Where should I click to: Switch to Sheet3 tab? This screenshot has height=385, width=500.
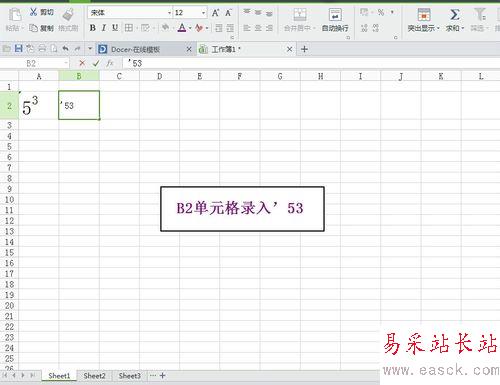[130, 376]
